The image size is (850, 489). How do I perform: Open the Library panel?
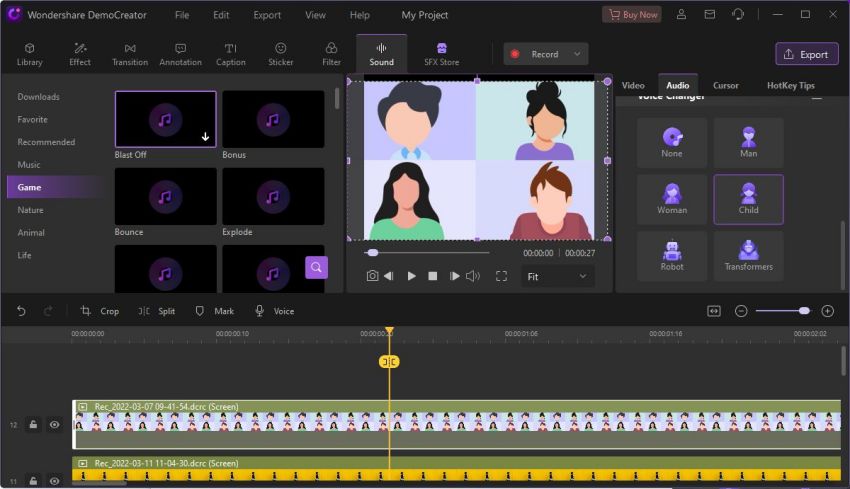(29, 54)
